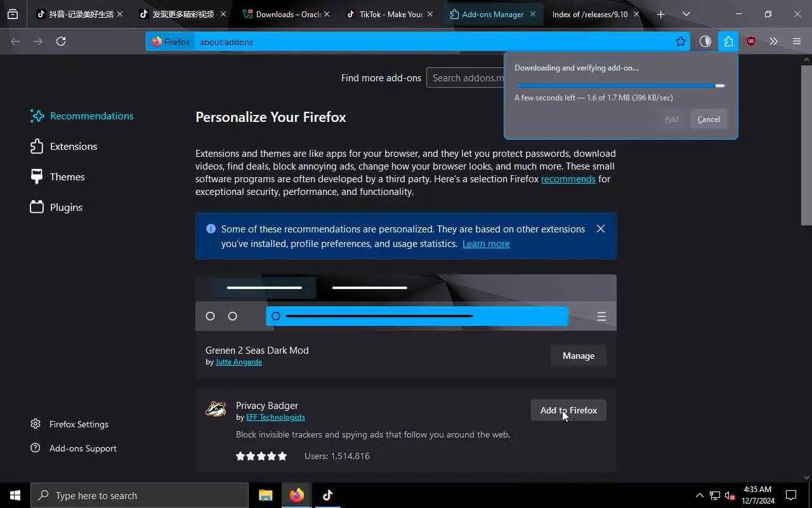
Task: Open a new tab with plus icon
Action: click(661, 14)
